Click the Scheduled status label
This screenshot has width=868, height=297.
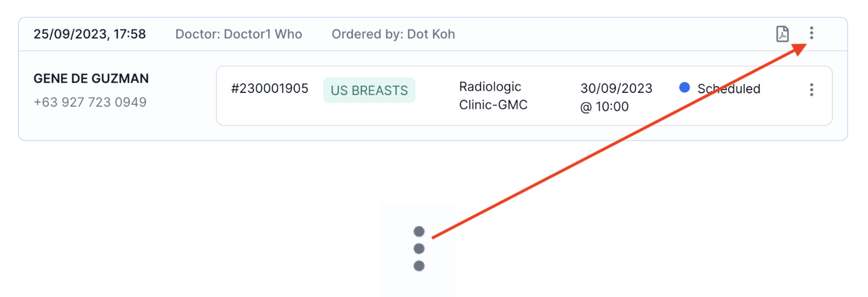[729, 89]
